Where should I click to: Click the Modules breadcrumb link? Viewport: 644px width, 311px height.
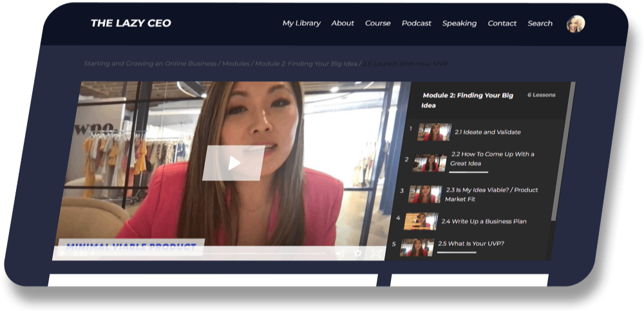tap(236, 64)
